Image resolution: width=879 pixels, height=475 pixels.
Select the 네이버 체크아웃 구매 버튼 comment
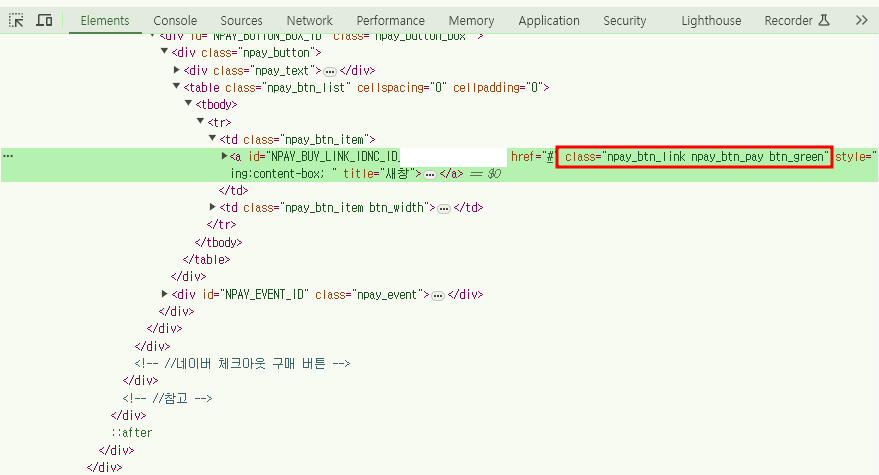pyautogui.click(x=242, y=364)
